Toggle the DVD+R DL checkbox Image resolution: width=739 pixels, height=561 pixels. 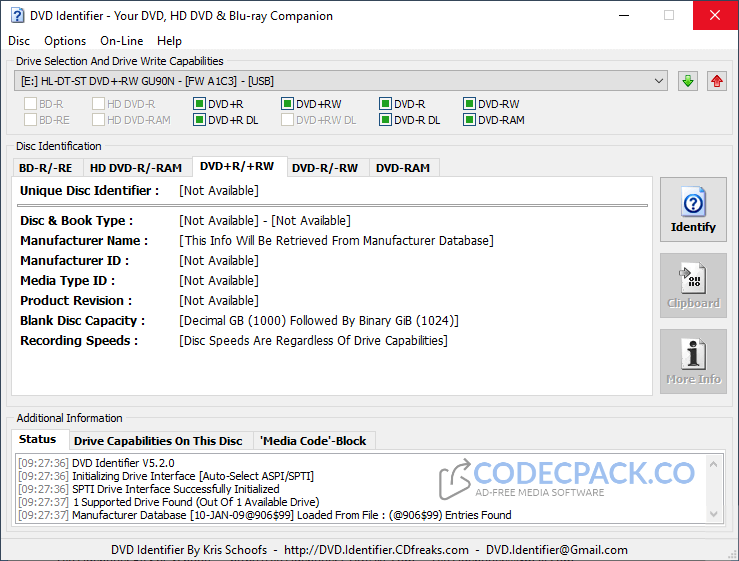point(199,120)
